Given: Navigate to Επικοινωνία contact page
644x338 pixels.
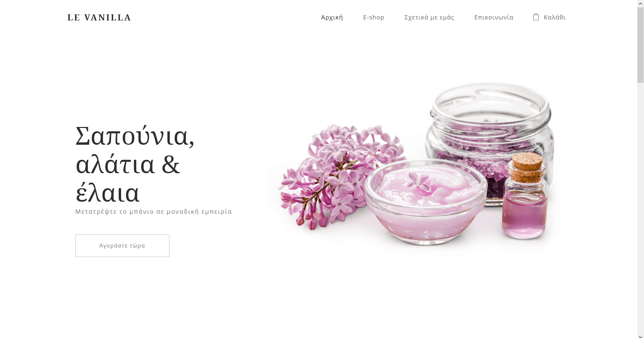Looking at the screenshot, I should click(x=494, y=17).
